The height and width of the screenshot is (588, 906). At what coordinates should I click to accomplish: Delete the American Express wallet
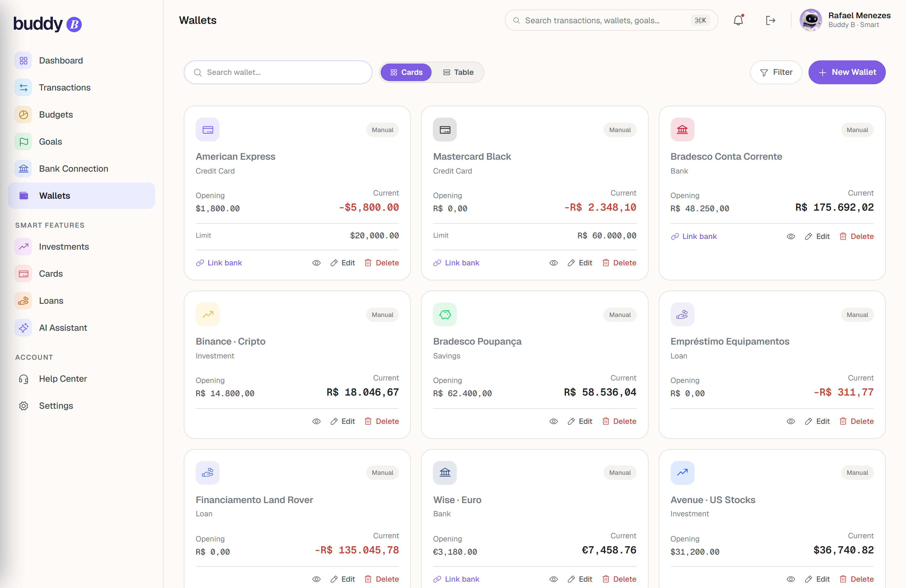tap(382, 263)
